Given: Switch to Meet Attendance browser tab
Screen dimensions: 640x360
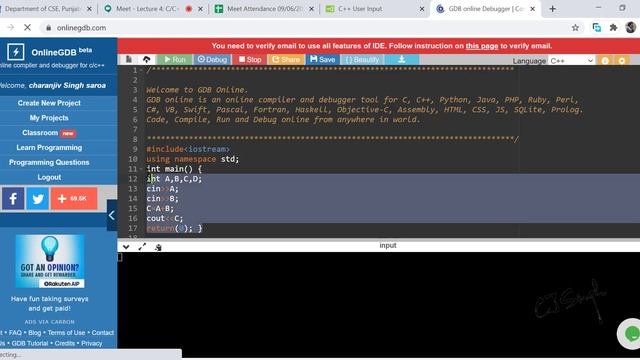Looking at the screenshot, I should pos(264,9).
